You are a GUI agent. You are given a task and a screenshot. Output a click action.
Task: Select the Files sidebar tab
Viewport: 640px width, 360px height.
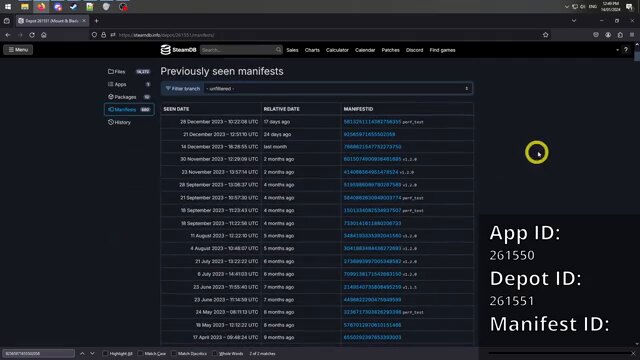129,71
